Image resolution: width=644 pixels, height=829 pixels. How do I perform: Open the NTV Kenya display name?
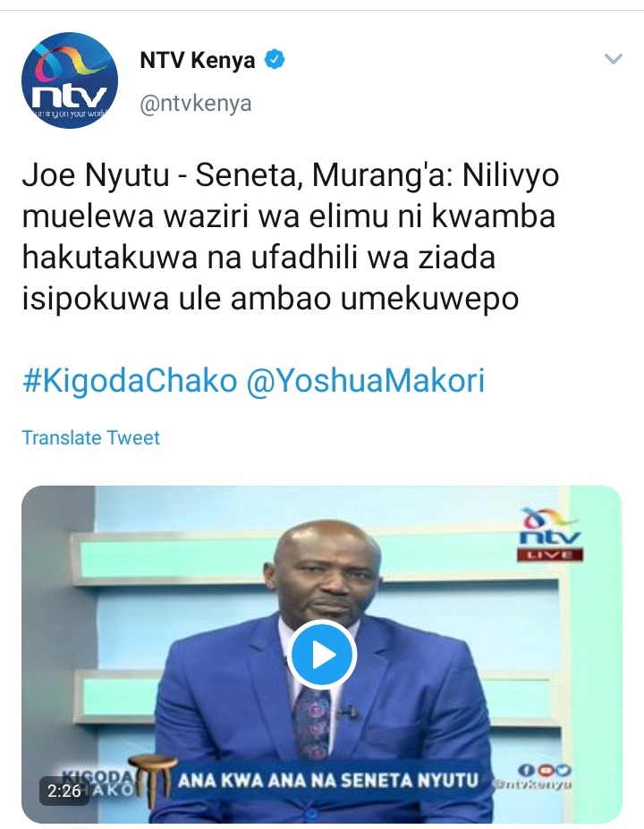point(197,60)
